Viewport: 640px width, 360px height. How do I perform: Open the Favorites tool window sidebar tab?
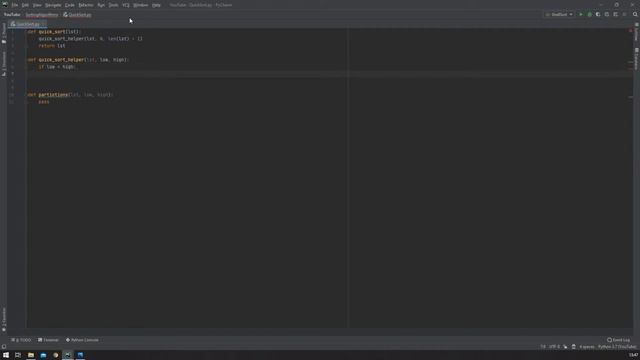coord(4,320)
